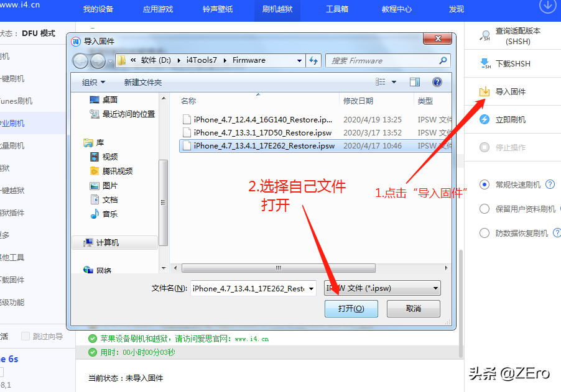Screen dimensions: 561x392
Task: Expand 组织 dropdown menu
Action: [93, 82]
